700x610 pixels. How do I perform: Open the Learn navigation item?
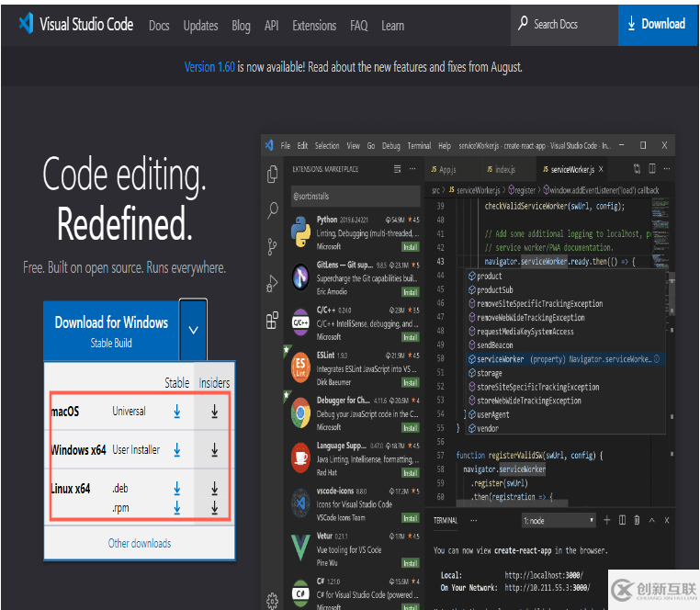(393, 26)
